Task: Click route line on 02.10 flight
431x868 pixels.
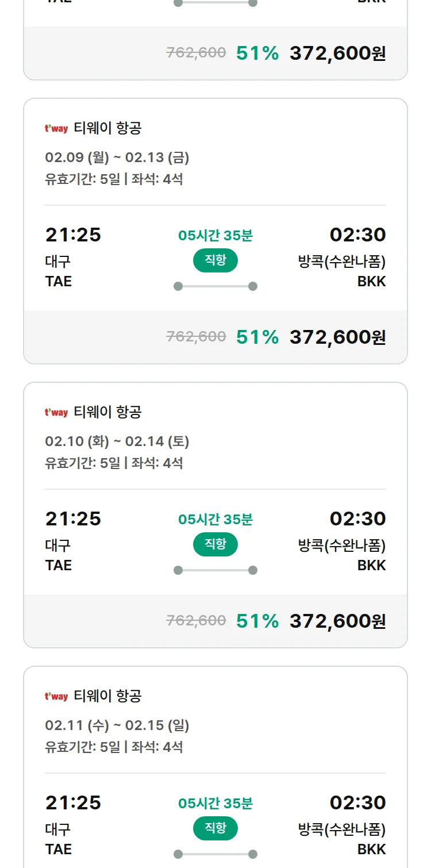Action: point(215,570)
